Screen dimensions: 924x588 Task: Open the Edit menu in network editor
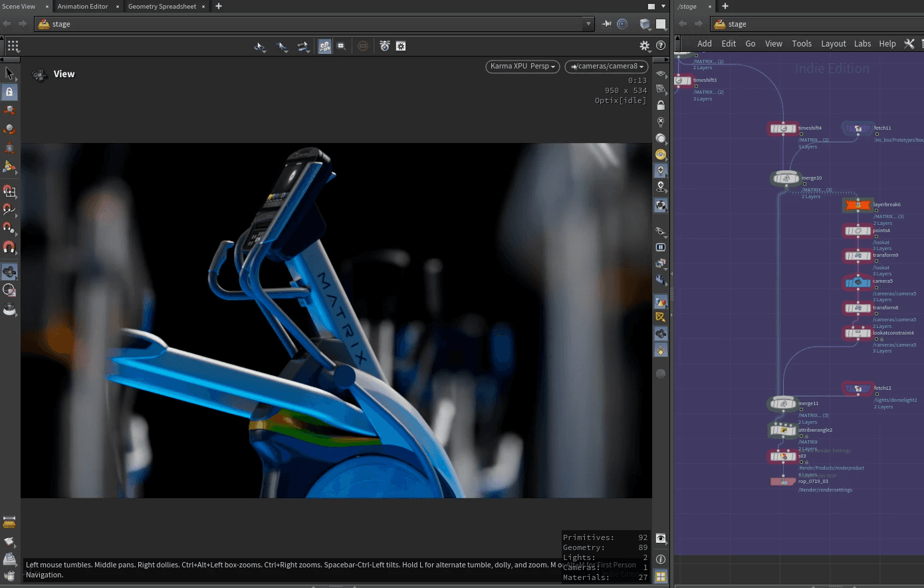point(729,43)
